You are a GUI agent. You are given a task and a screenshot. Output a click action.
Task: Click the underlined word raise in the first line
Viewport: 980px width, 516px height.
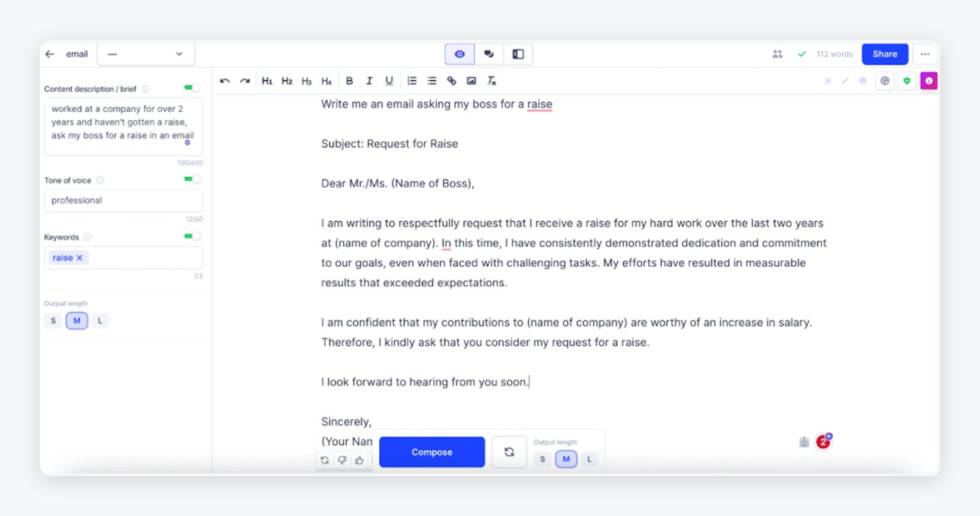539,104
